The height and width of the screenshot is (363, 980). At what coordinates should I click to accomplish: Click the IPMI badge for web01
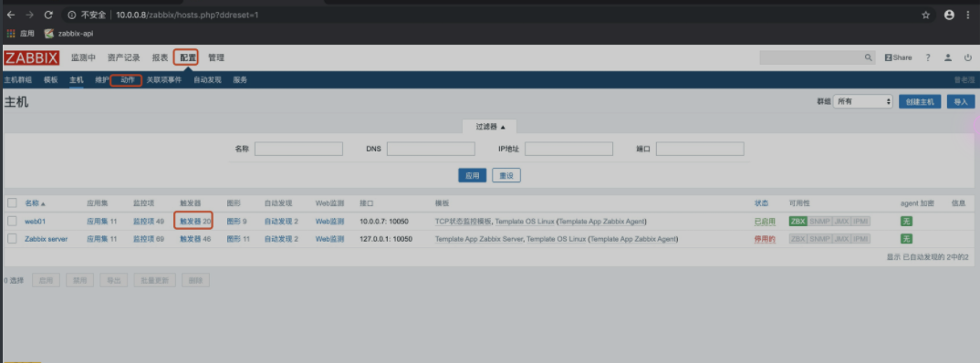click(x=860, y=221)
